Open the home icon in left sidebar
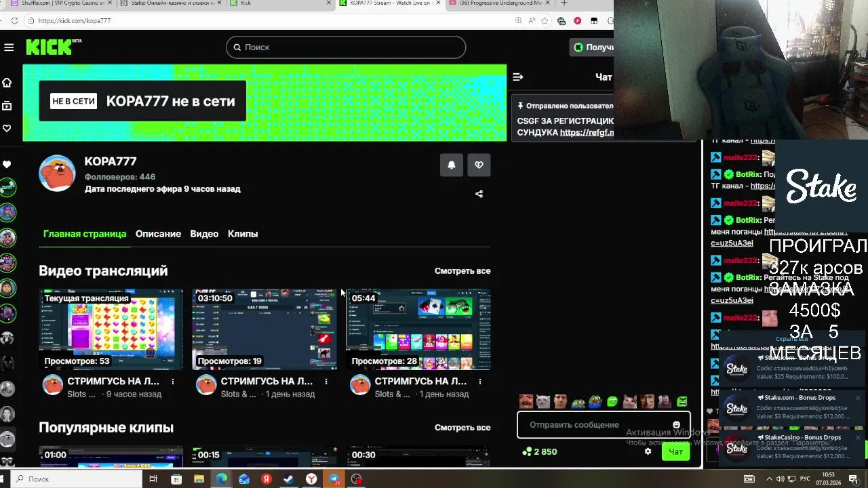Image resolution: width=868 pixels, height=488 pixels. tap(7, 83)
